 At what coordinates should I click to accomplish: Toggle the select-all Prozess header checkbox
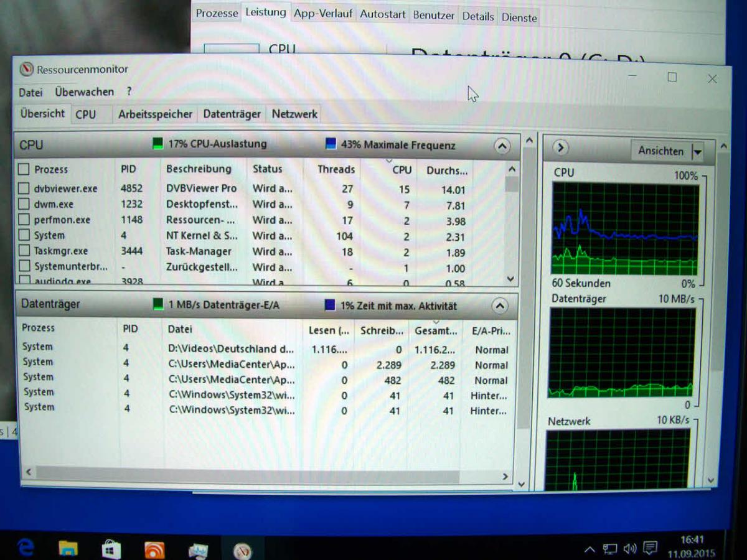(x=24, y=169)
